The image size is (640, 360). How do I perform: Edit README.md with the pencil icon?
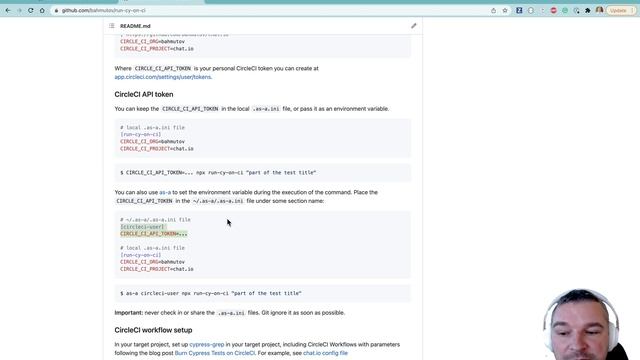coord(413,26)
